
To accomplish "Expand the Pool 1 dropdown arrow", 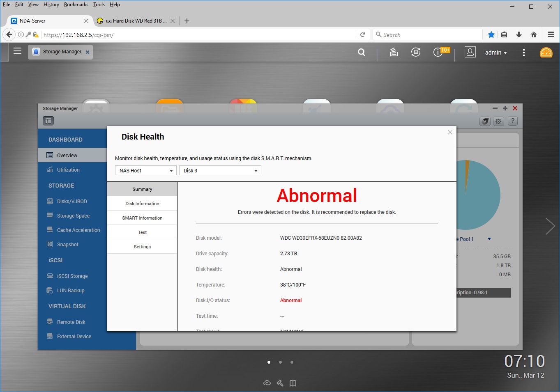I will pos(489,239).
